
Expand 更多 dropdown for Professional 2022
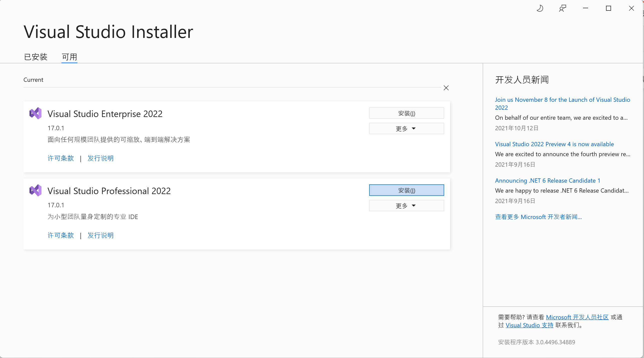tap(406, 206)
